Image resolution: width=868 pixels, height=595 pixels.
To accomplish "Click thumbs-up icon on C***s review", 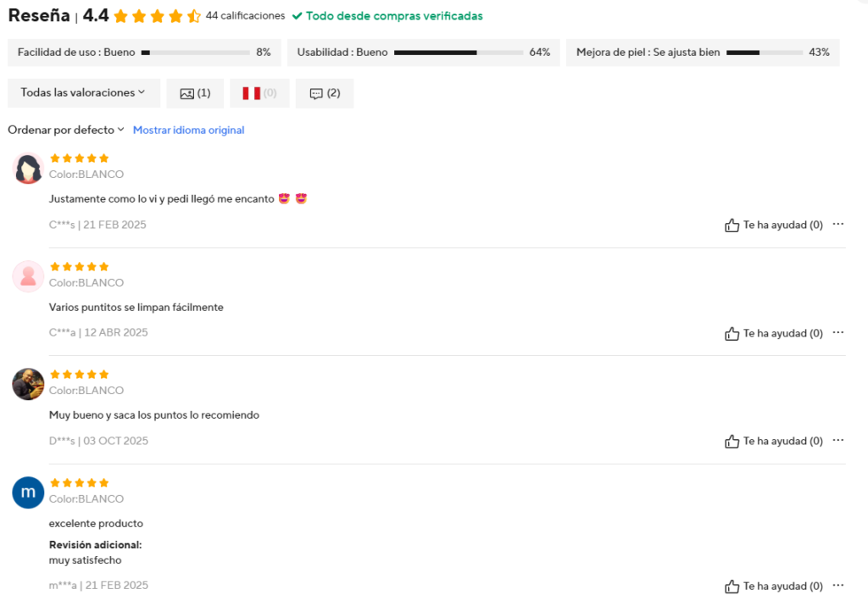I will click(732, 225).
